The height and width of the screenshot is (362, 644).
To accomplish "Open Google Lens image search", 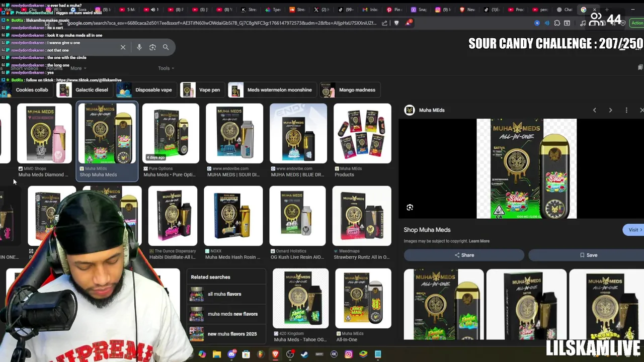I will (x=152, y=47).
